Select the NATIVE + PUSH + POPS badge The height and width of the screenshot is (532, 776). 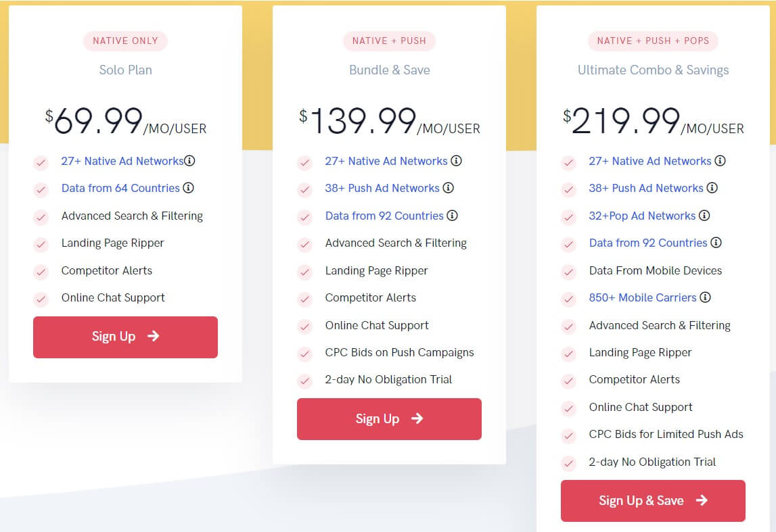click(x=653, y=41)
